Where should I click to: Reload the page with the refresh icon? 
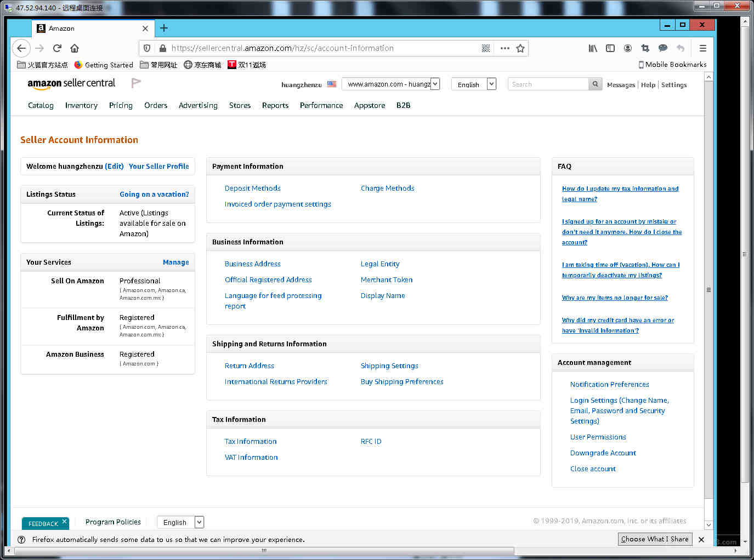coord(57,48)
